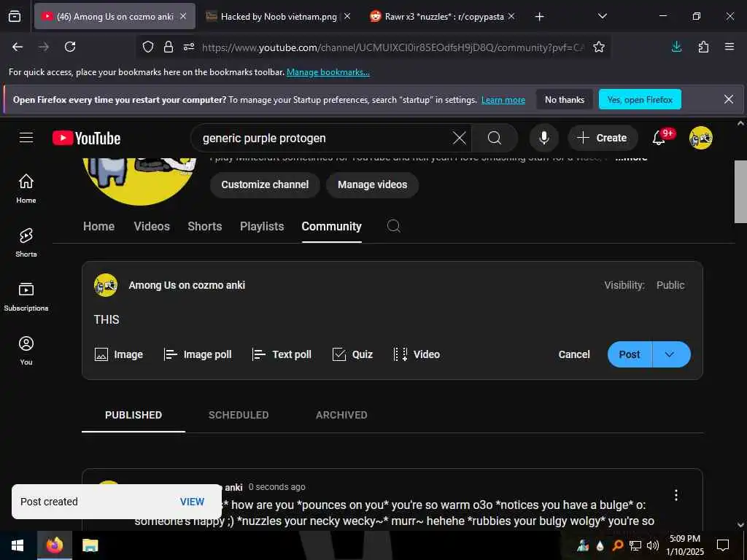Follow the Learn more link
This screenshot has height=560, width=747.
503,100
